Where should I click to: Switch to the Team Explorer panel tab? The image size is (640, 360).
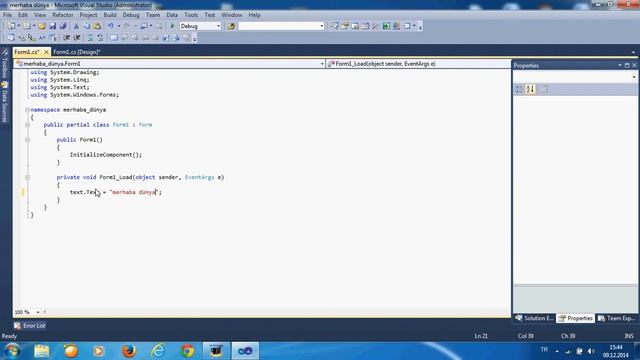(x=616, y=318)
